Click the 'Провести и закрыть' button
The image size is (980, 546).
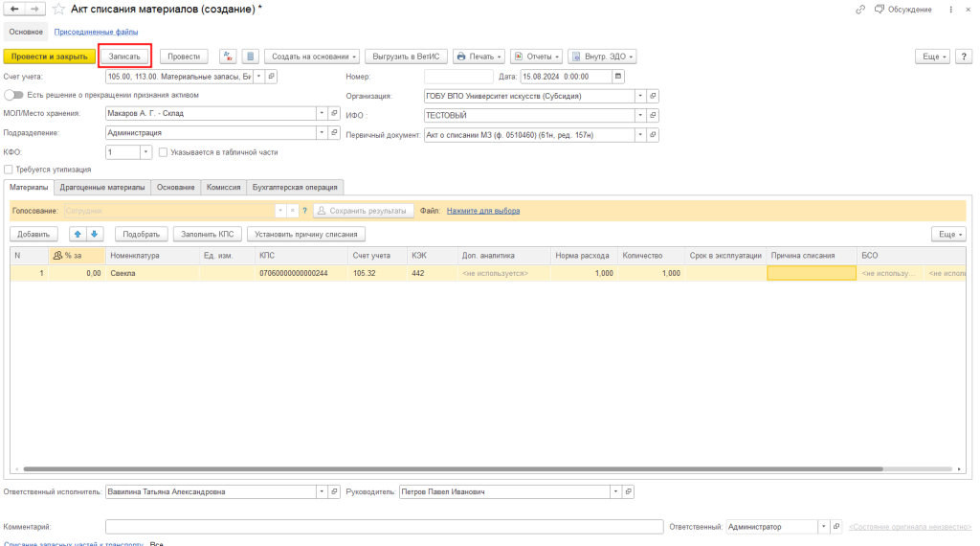(x=50, y=57)
